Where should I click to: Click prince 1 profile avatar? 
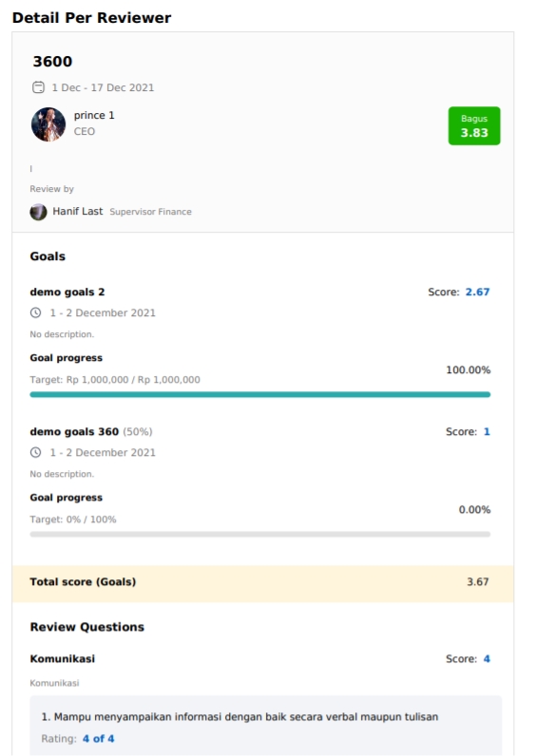(48, 124)
